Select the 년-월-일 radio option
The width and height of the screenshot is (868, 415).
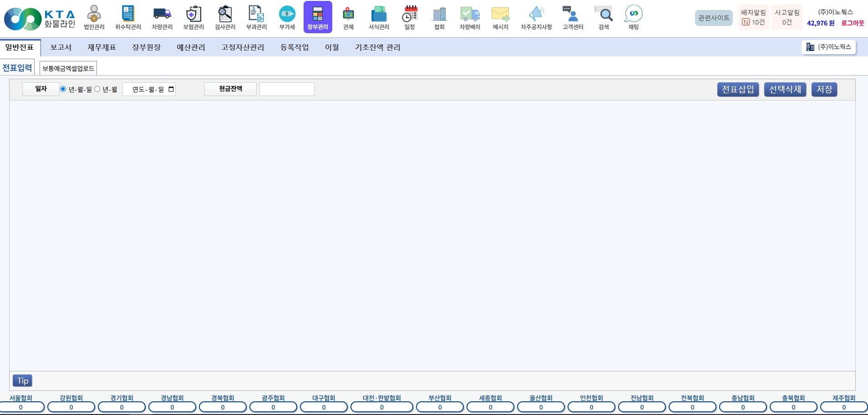coord(63,89)
